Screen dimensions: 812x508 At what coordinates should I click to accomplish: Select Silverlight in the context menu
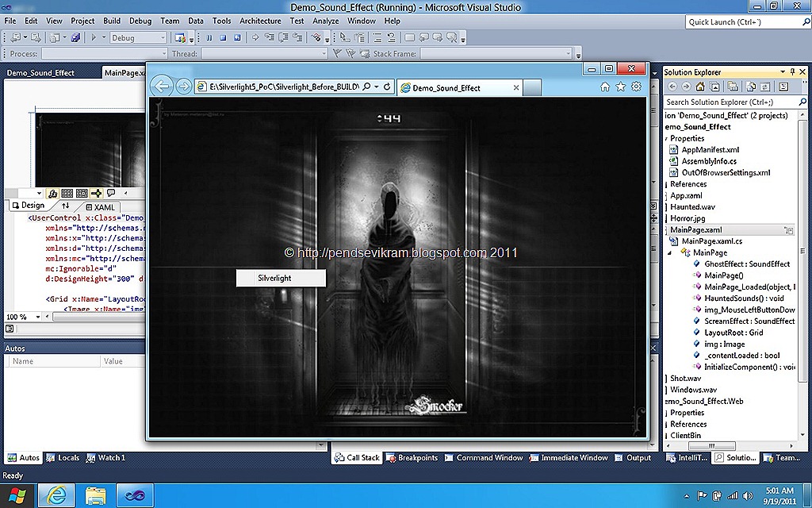click(x=281, y=278)
